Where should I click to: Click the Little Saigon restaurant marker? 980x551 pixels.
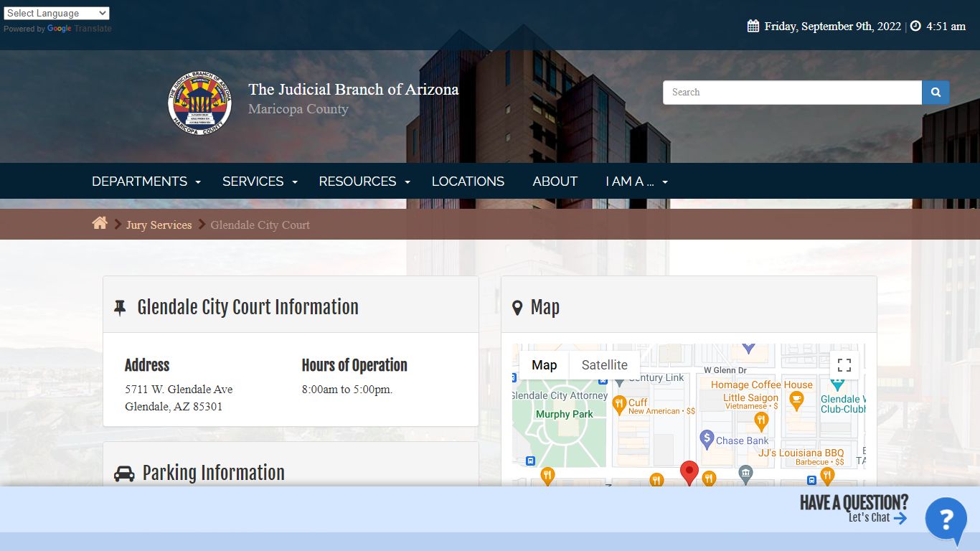pos(762,421)
